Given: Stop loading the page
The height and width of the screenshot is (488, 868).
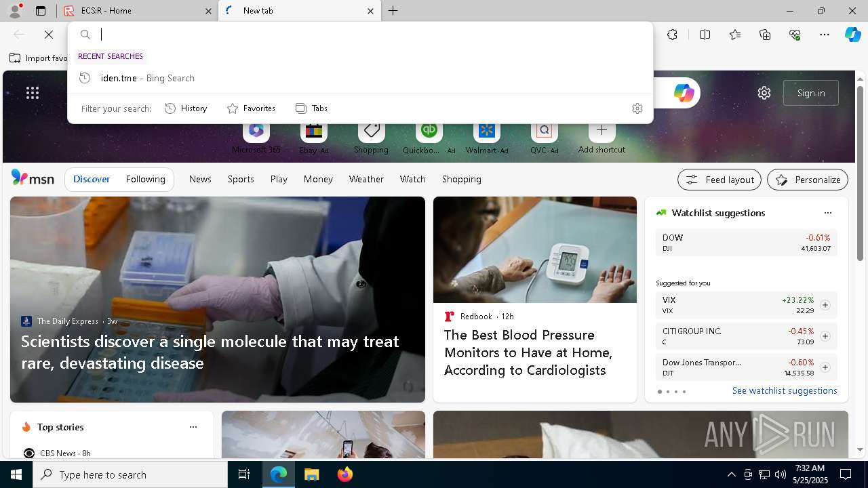Looking at the screenshot, I should click(49, 35).
